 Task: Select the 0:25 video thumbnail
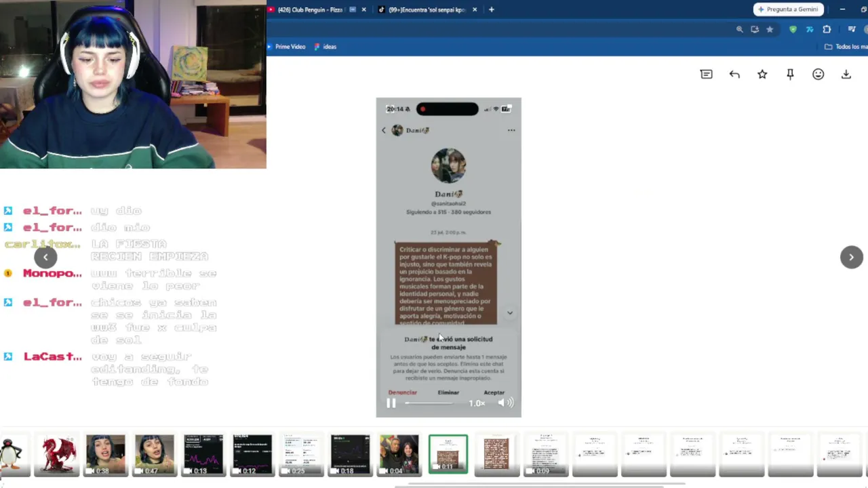pos(301,454)
